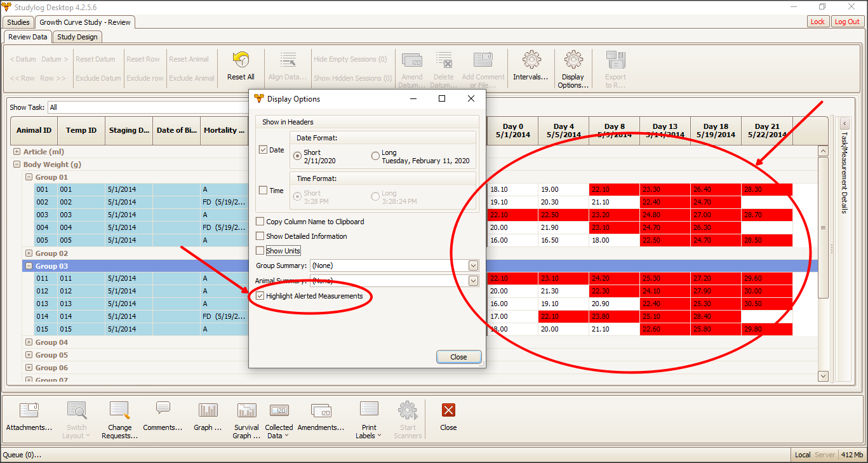
Task: Toggle the Date header checkbox
Action: click(x=264, y=150)
